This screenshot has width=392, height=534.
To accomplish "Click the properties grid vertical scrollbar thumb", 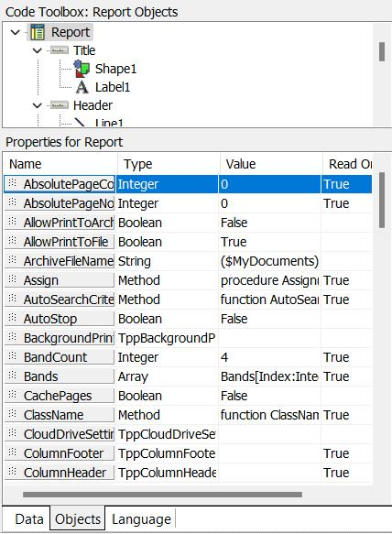I will click(382, 200).
